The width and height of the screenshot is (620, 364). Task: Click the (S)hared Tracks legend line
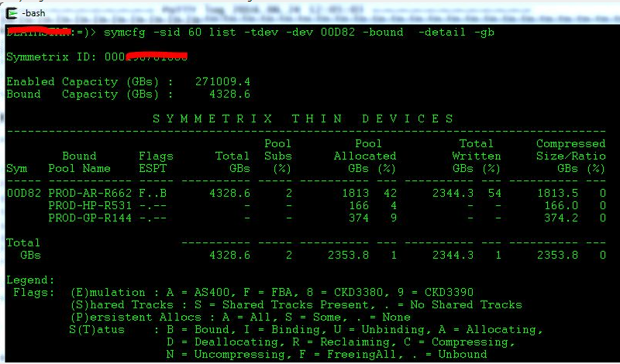pos(296,304)
